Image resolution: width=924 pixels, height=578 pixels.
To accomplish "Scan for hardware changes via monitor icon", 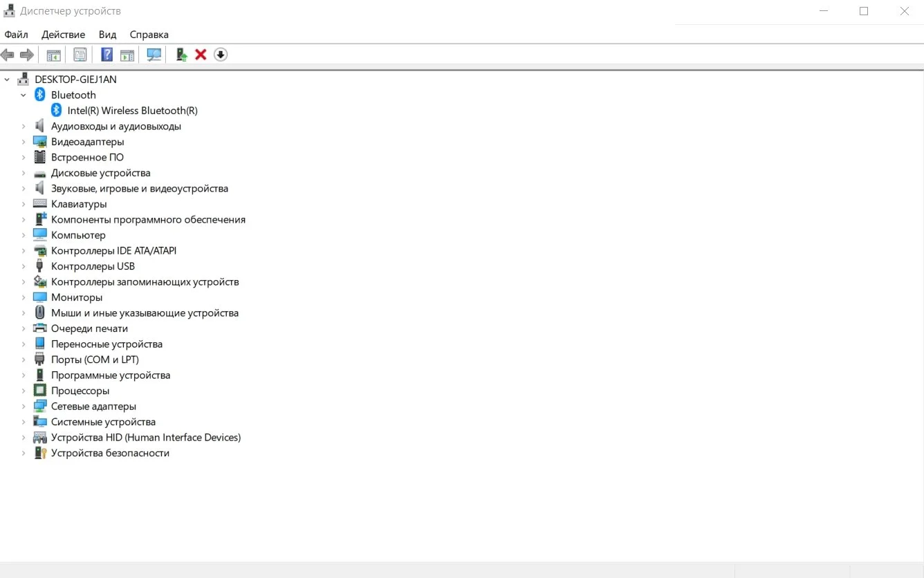I will pos(154,55).
